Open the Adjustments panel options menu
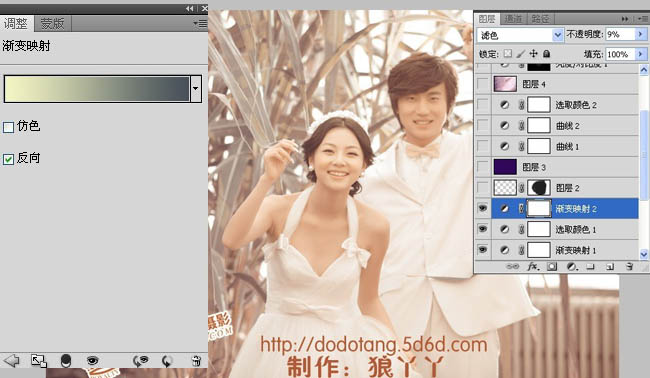Screen dimensions: 650x378 coord(200,24)
